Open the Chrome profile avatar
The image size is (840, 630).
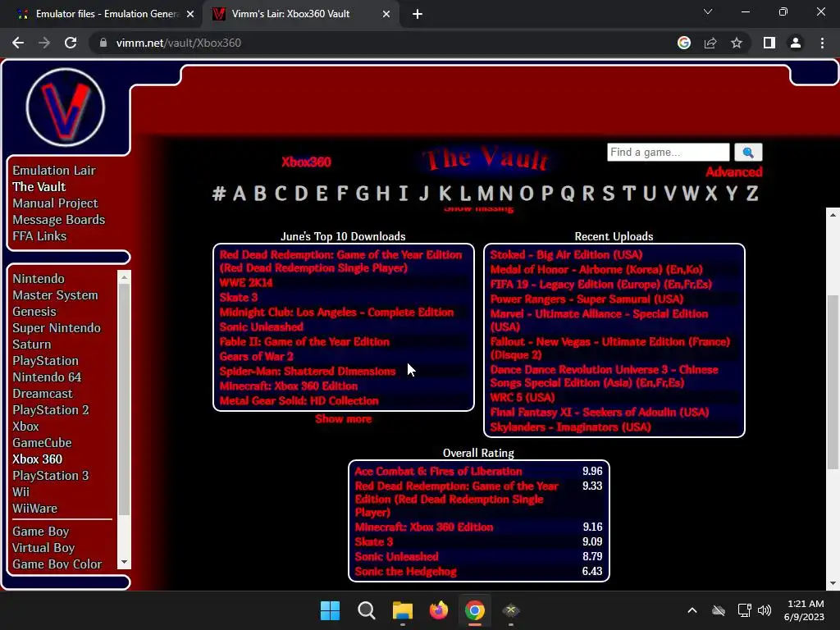[796, 43]
